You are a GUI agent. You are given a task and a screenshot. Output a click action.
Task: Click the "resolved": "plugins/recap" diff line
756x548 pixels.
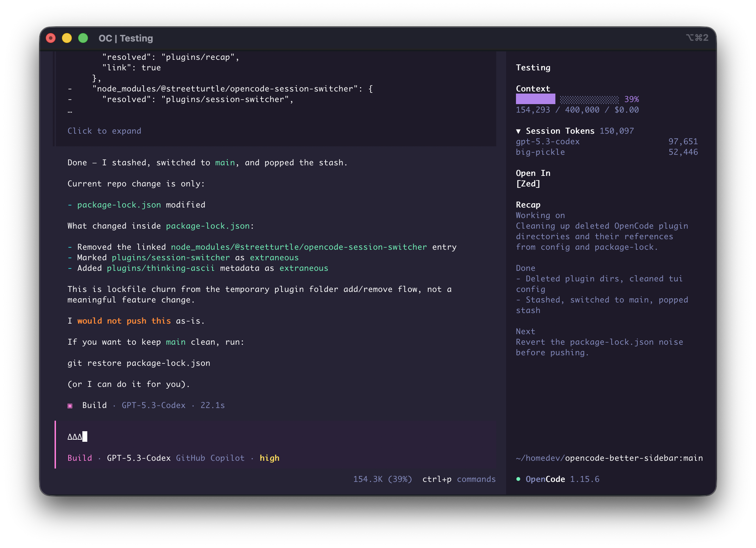(171, 57)
